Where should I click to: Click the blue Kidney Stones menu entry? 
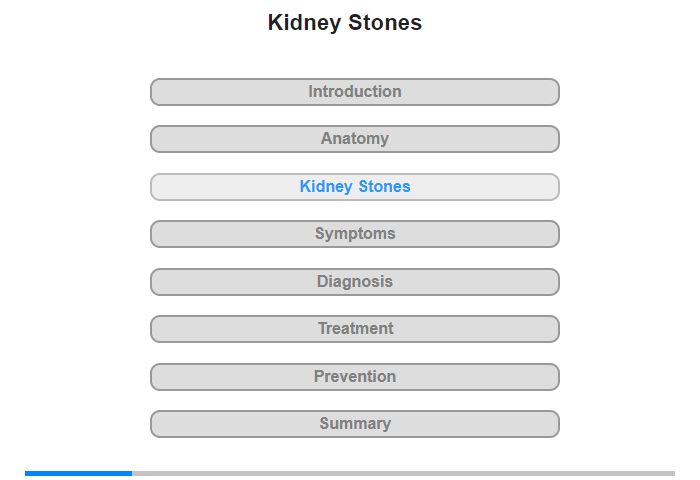point(355,187)
